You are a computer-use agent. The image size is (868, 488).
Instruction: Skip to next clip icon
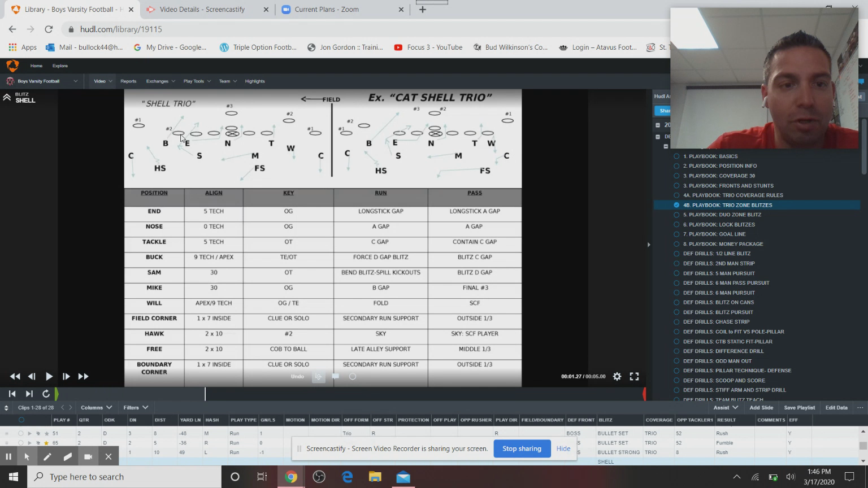tap(29, 394)
